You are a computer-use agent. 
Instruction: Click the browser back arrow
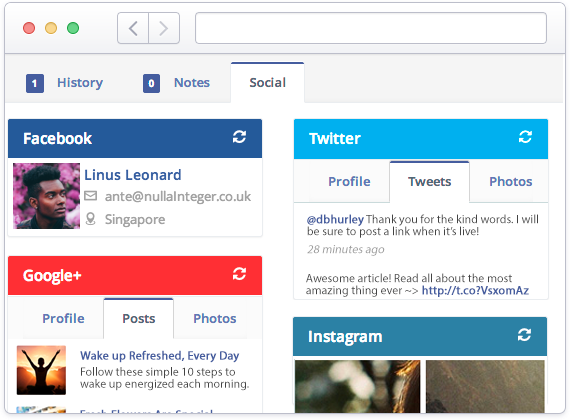[133, 28]
